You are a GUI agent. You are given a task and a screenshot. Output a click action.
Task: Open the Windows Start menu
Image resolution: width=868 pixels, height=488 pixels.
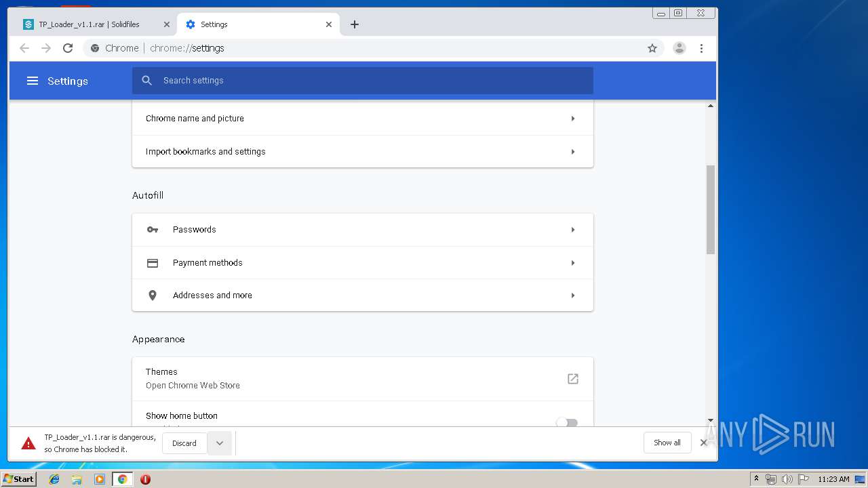(18, 479)
